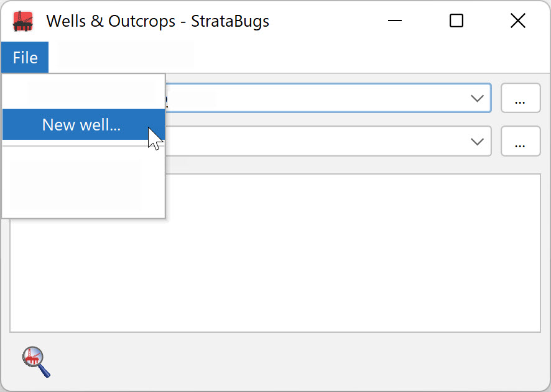Click the blank menu area below the separator
Viewport: 551px width, 392px height.
(83, 183)
